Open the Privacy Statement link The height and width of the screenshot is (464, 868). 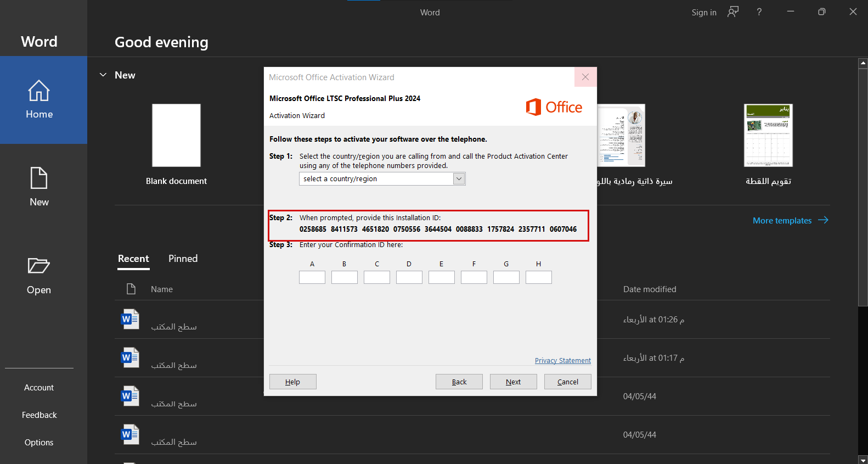coord(562,361)
